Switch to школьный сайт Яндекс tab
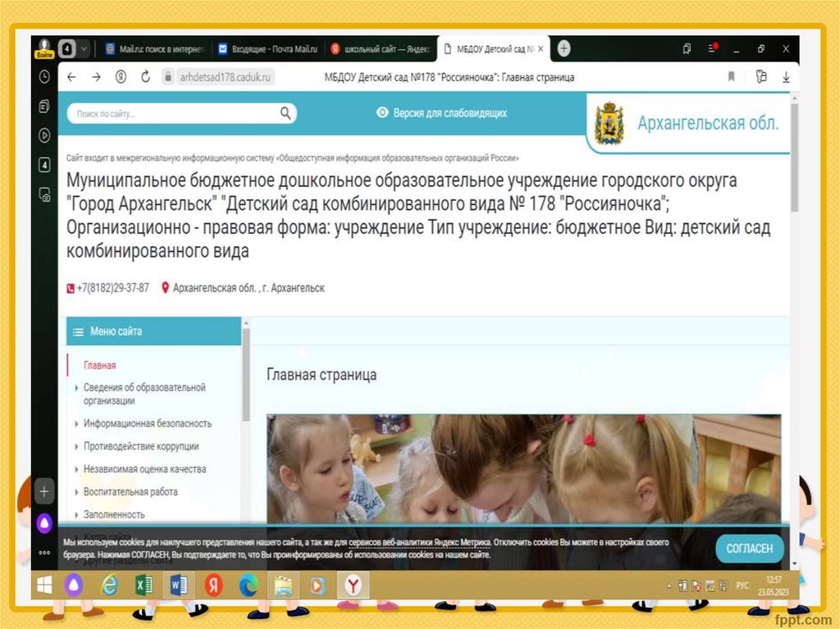Screen dimensions: 840x629 381,48
